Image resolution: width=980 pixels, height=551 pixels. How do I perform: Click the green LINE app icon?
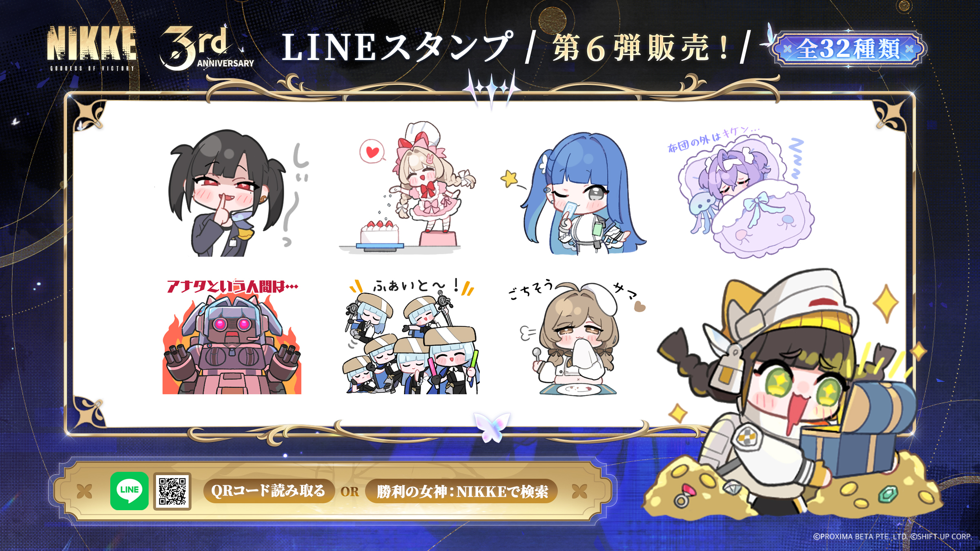[x=129, y=491]
